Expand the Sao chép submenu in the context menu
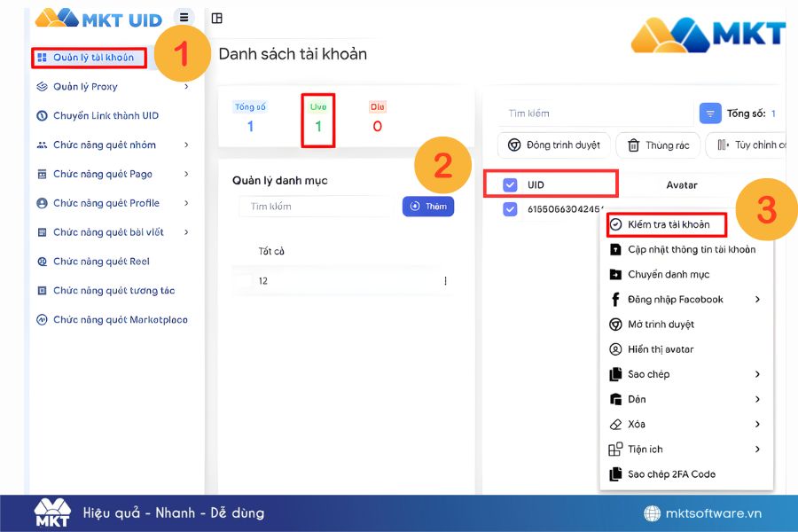798x532 pixels. coord(757,374)
